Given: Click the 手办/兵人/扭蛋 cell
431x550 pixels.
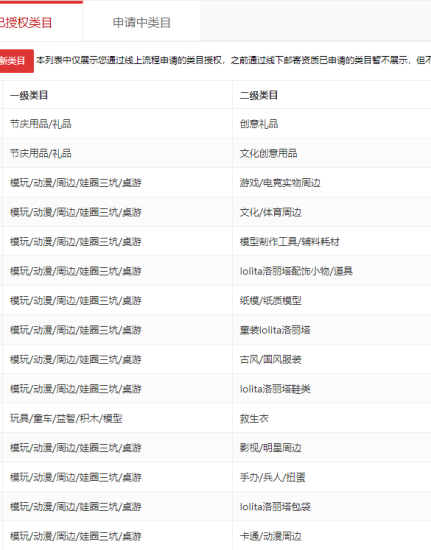Looking at the screenshot, I should coord(272,477).
